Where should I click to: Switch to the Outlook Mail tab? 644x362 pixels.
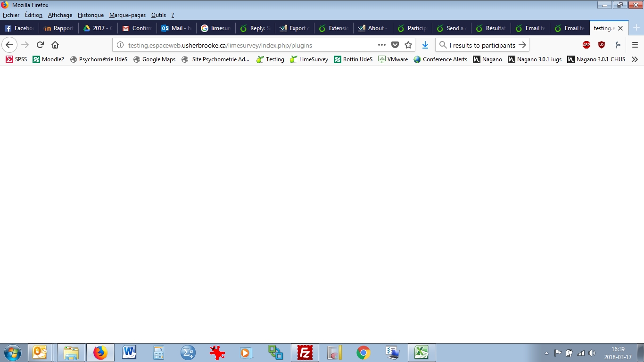176,28
